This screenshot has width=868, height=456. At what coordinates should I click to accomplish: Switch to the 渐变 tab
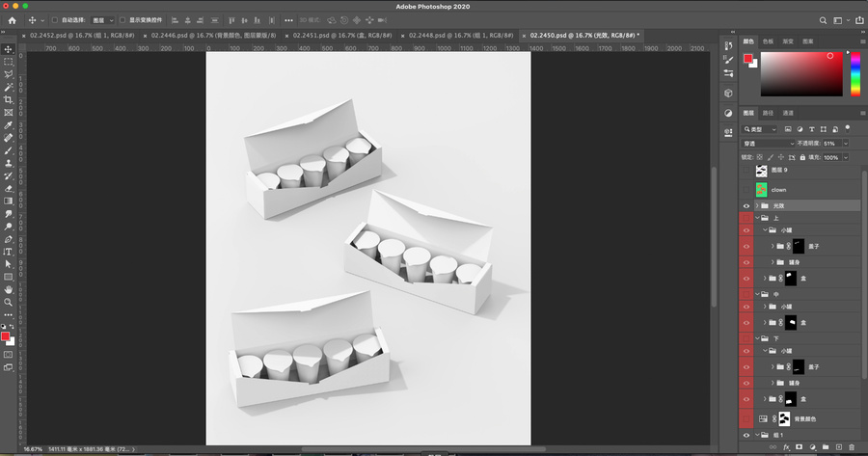point(788,41)
